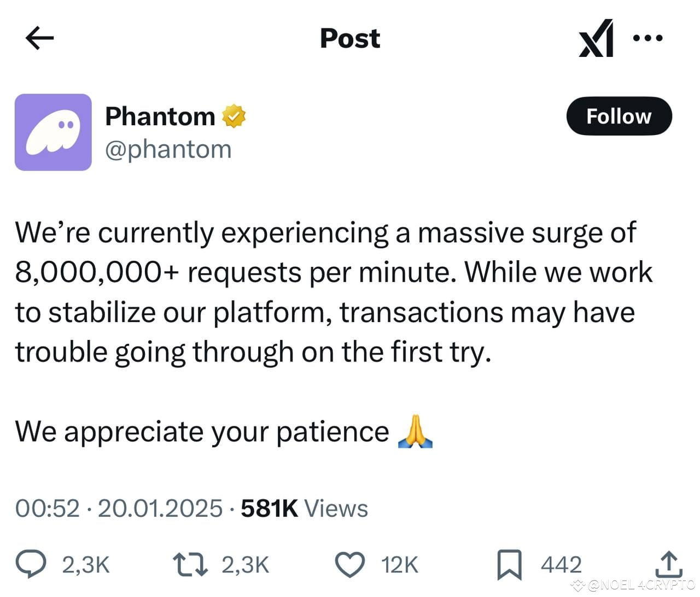View the 581K Views analytics
The height and width of the screenshot is (597, 700).
pos(303,508)
